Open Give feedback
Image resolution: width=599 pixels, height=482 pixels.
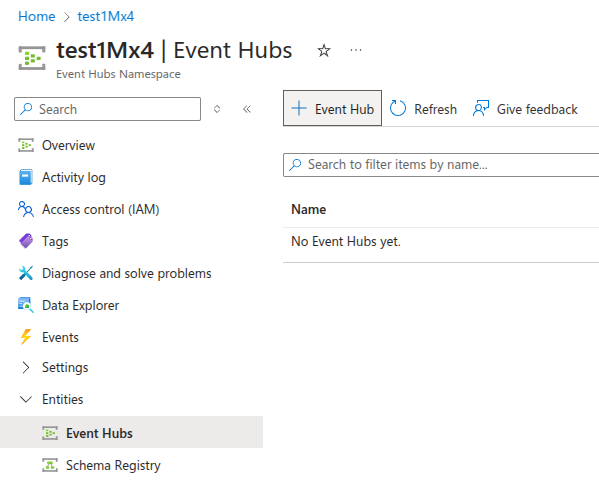pos(525,109)
